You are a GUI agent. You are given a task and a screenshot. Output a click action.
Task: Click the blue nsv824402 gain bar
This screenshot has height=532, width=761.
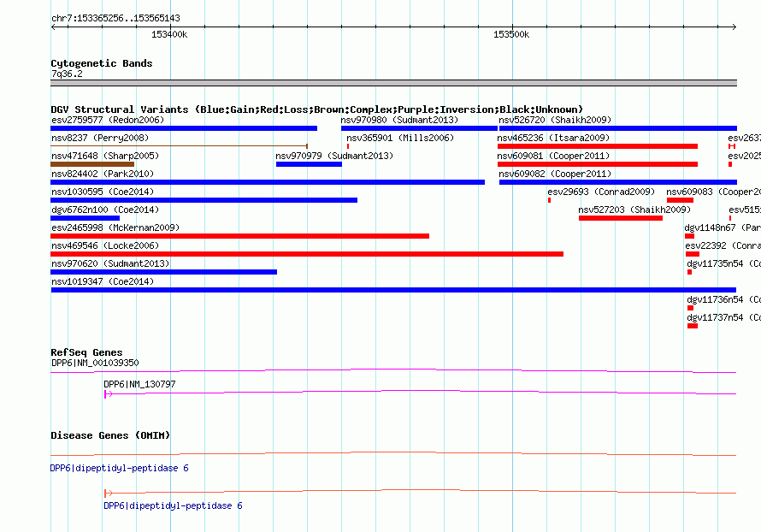[268, 182]
